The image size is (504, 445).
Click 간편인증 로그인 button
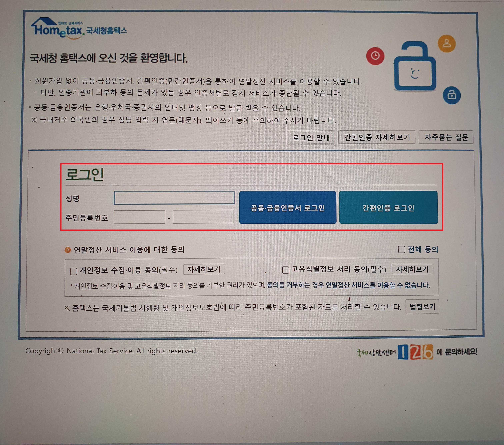pos(388,207)
